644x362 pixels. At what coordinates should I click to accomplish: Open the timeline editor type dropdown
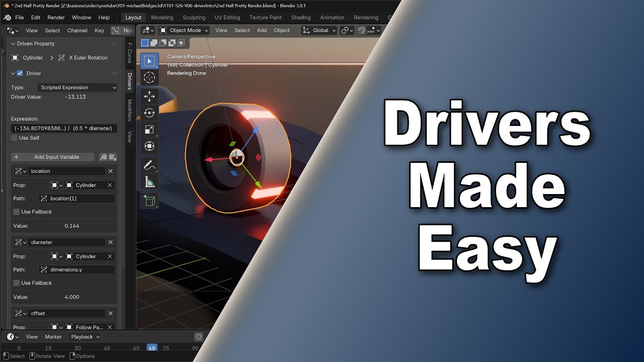pyautogui.click(x=13, y=337)
